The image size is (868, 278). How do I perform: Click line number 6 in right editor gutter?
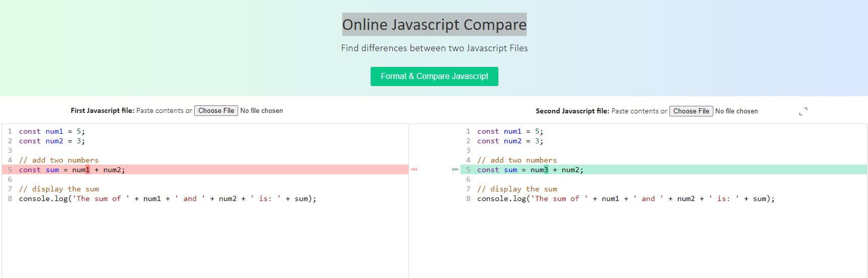pyautogui.click(x=468, y=179)
